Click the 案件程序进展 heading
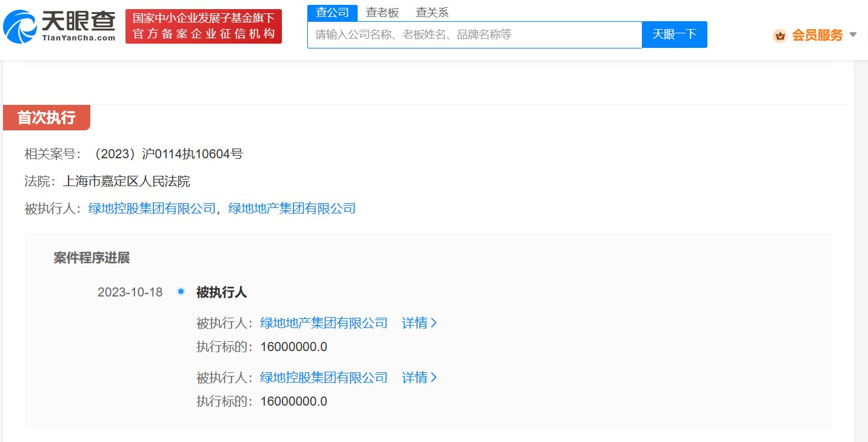Image resolution: width=868 pixels, height=442 pixels. (92, 258)
